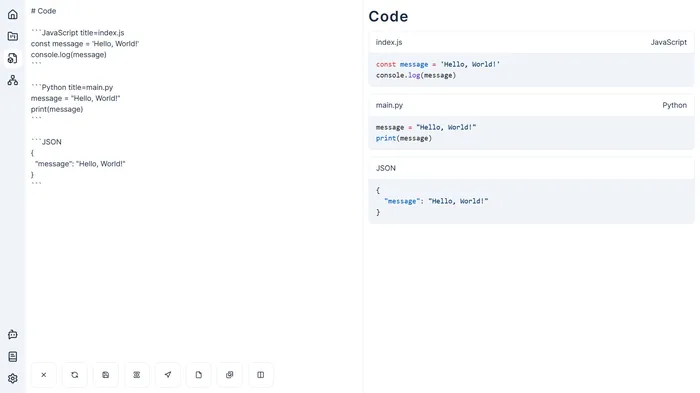Image resolution: width=700 pixels, height=393 pixels.
Task: Create new file using page icon
Action: coord(199,375)
